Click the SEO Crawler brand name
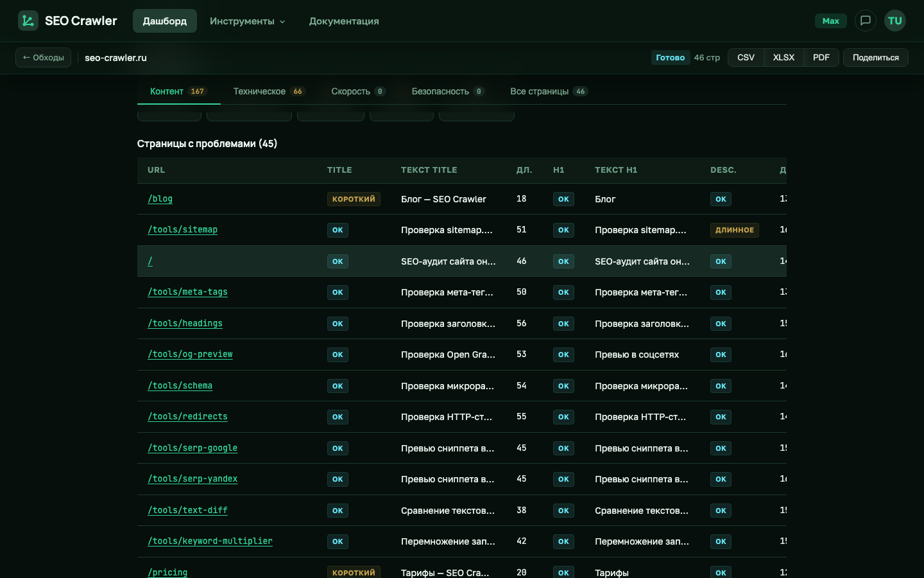This screenshot has width=924, height=578. coord(81,21)
